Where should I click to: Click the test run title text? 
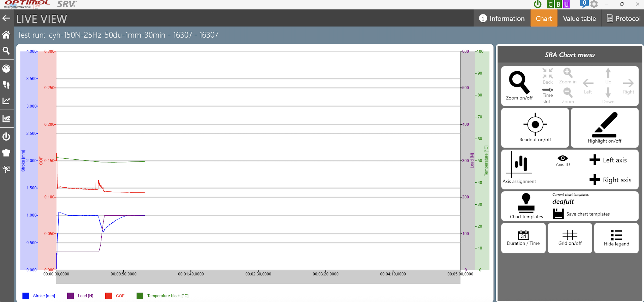pyautogui.click(x=118, y=35)
